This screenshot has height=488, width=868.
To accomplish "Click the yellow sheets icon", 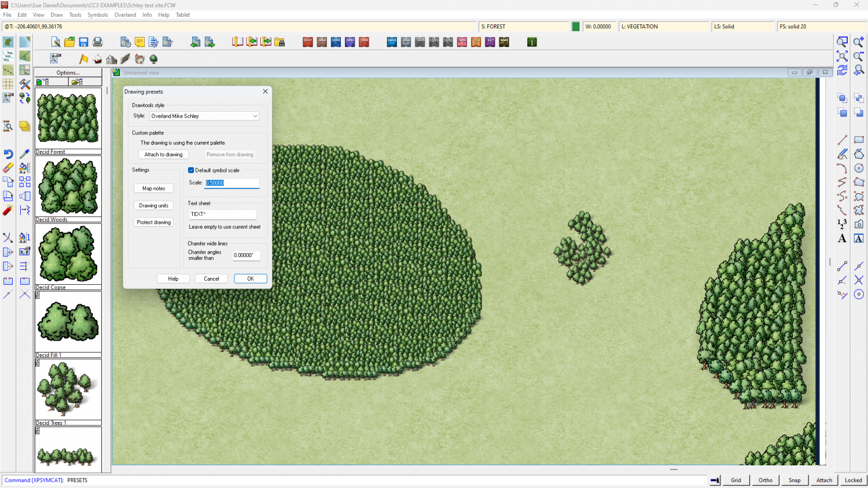I will [24, 126].
